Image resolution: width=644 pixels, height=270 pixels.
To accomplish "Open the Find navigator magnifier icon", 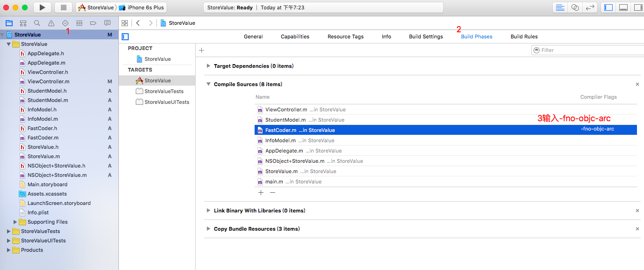I will 37,23.
